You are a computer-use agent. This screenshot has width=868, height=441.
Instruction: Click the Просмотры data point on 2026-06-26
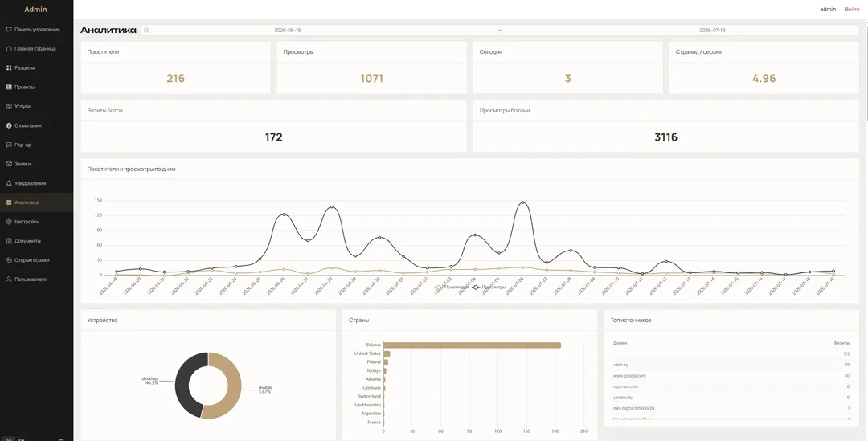284,214
